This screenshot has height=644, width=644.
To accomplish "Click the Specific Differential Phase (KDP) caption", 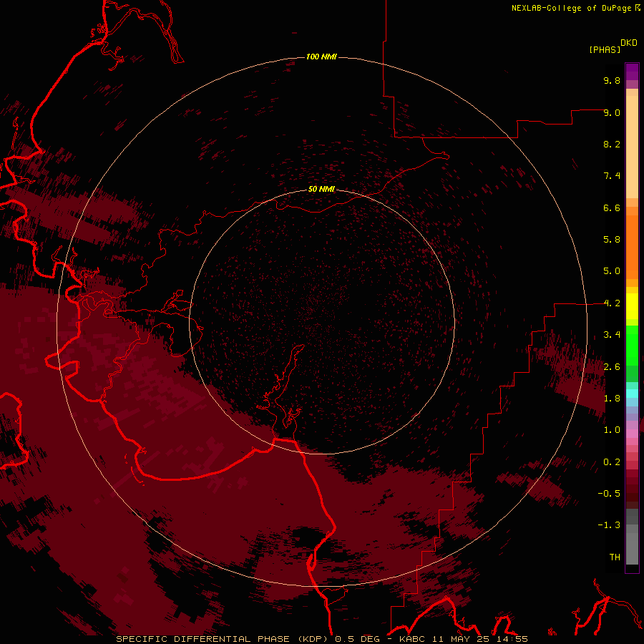I will click(223, 639).
